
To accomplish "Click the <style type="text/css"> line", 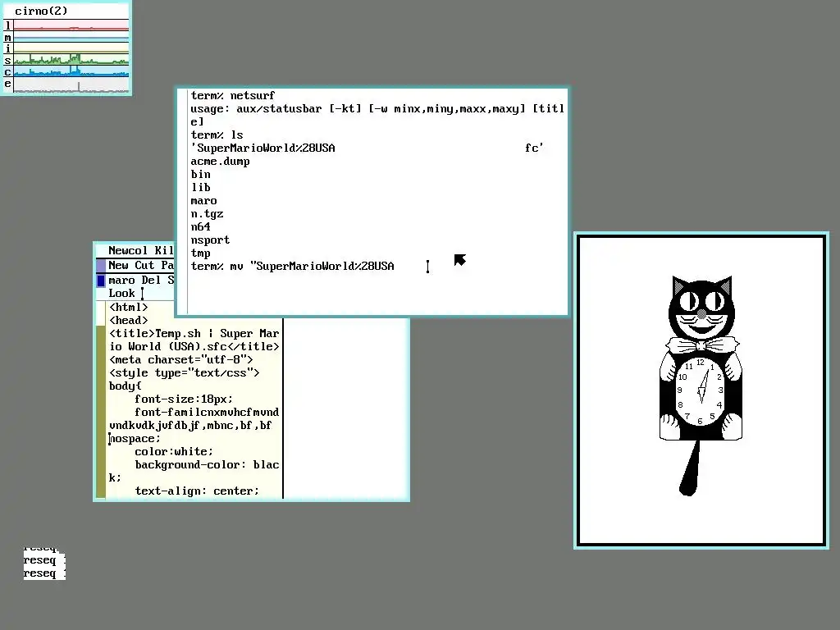I will click(185, 373).
